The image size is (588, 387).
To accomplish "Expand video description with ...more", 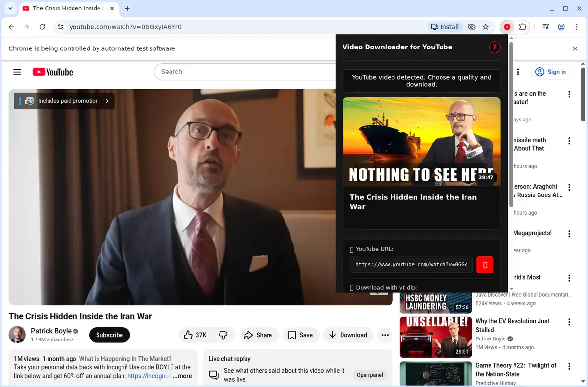I will tap(182, 376).
